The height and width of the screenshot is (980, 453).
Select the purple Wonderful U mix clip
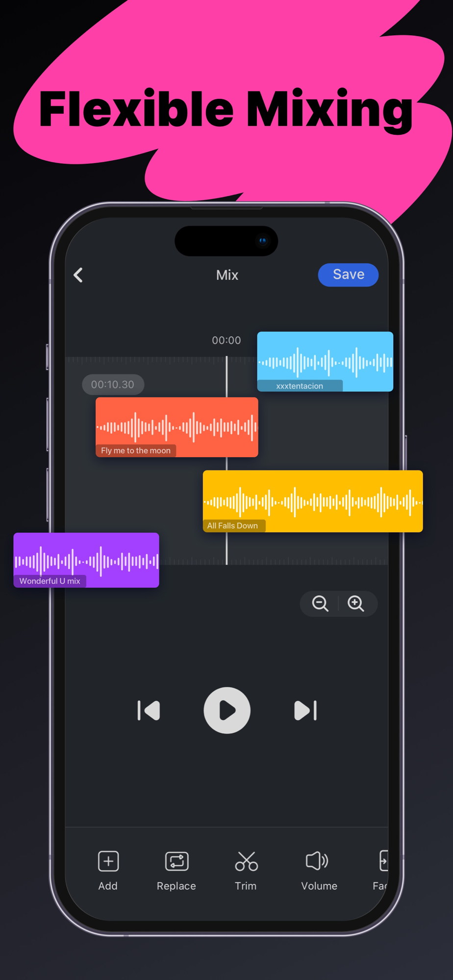pos(86,560)
